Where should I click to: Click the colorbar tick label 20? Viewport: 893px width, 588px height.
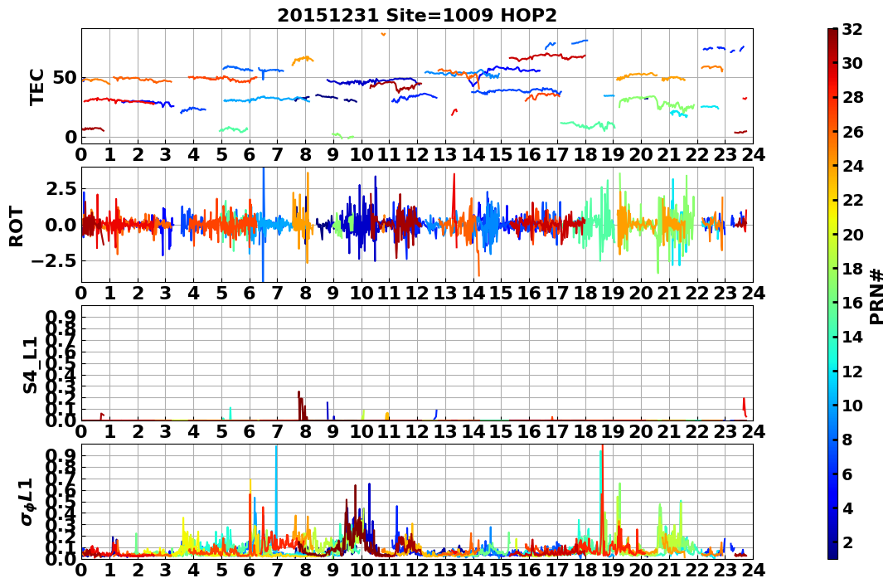click(852, 234)
